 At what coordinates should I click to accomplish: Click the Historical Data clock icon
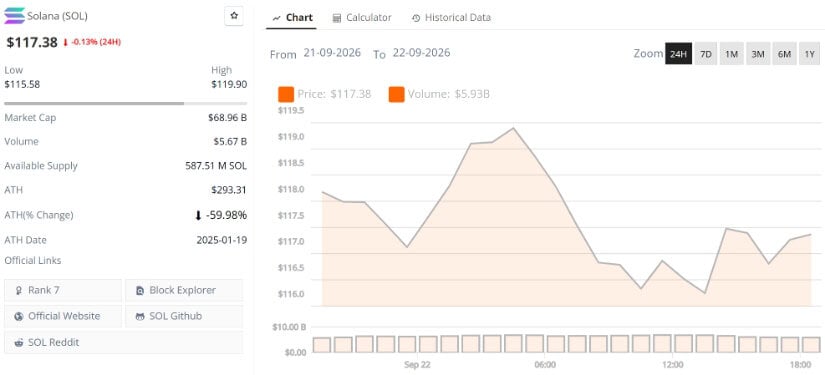point(416,18)
